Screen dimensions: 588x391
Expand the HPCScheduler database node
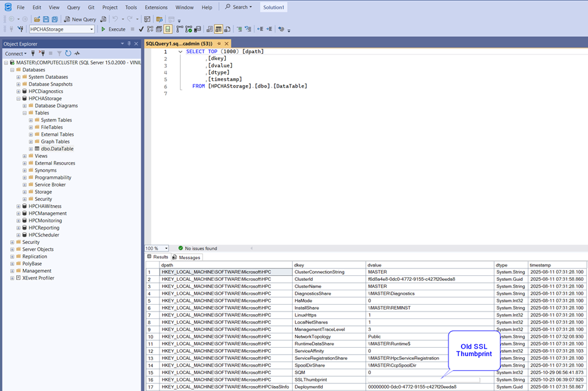click(x=19, y=235)
